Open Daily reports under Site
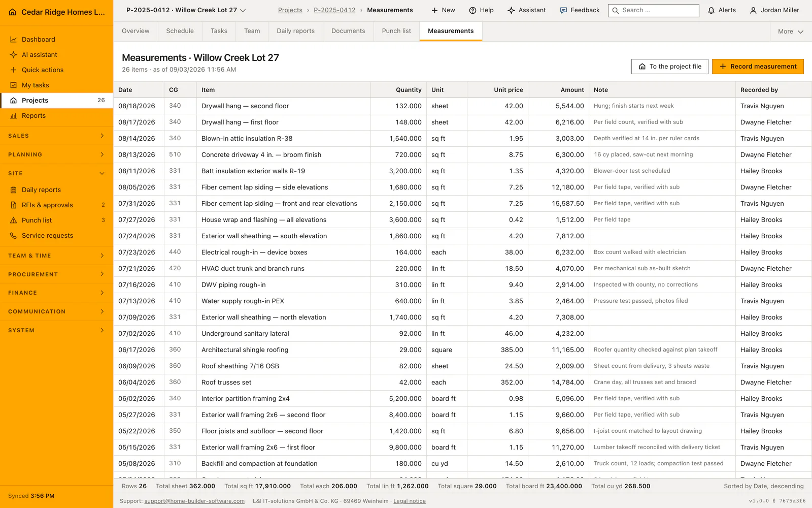The height and width of the screenshot is (508, 812). coord(56,189)
